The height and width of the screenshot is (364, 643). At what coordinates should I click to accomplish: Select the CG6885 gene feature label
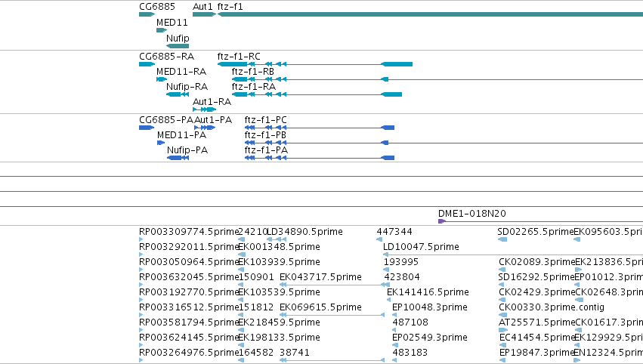[x=157, y=7]
